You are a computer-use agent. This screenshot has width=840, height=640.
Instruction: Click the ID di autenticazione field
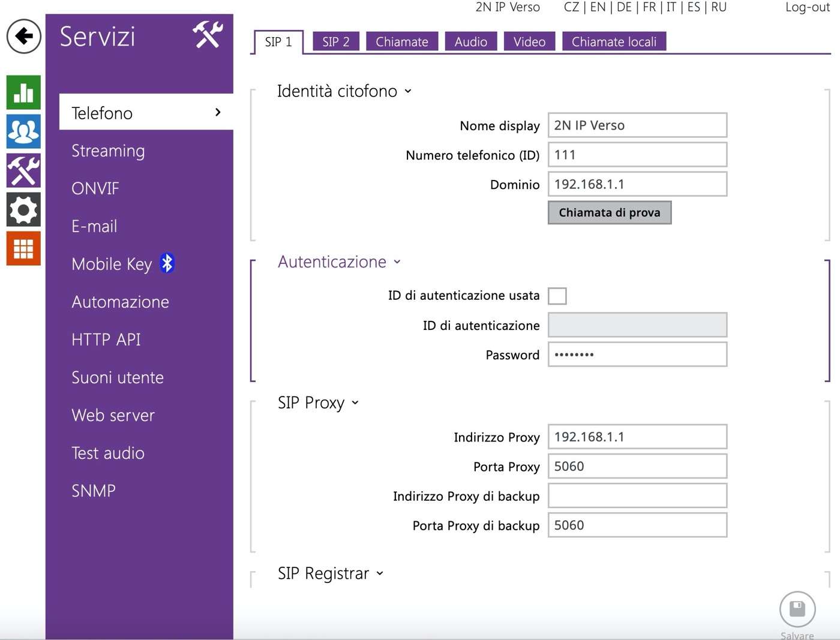638,325
